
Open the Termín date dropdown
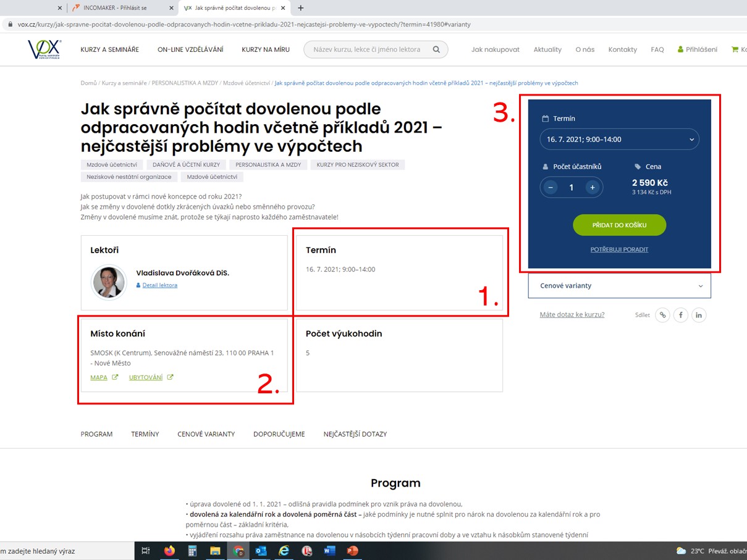tap(619, 140)
